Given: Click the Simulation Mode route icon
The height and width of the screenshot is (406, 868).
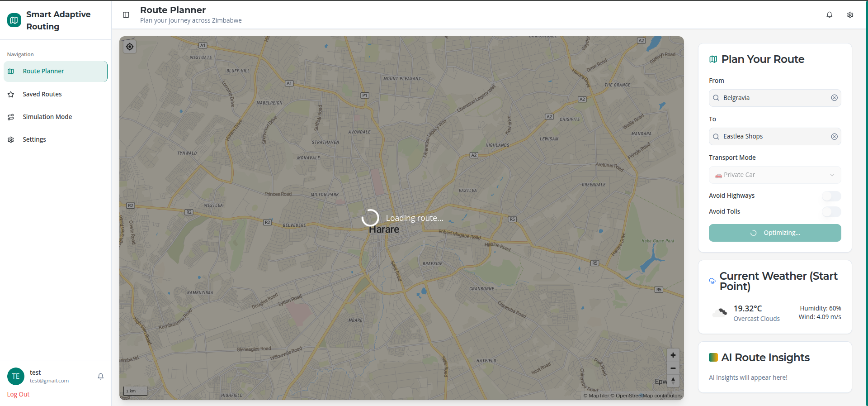Looking at the screenshot, I should pyautogui.click(x=11, y=117).
